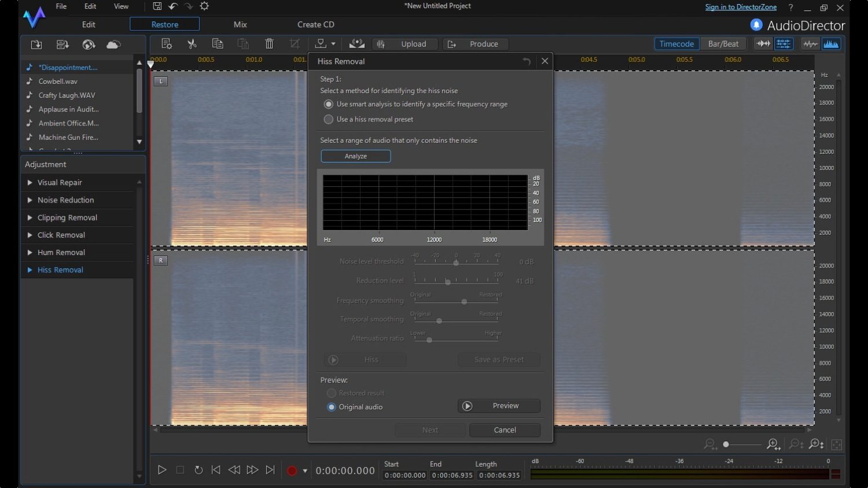
Task: Close the Hiss Removal dialog
Action: 545,61
